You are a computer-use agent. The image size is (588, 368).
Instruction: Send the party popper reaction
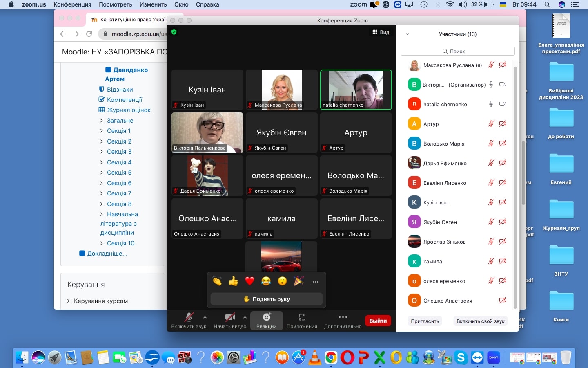(x=299, y=281)
